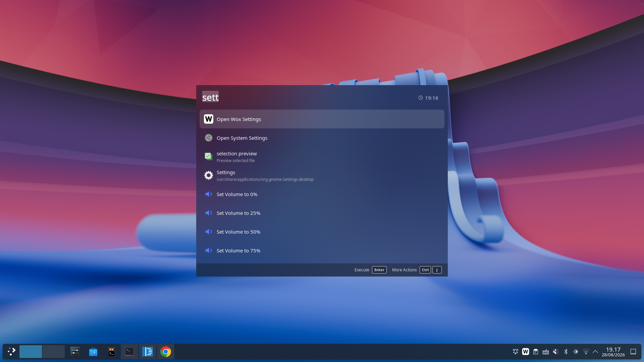Open the Konsole terminal taskbar entry
This screenshot has width=644, height=362.
[x=129, y=352]
